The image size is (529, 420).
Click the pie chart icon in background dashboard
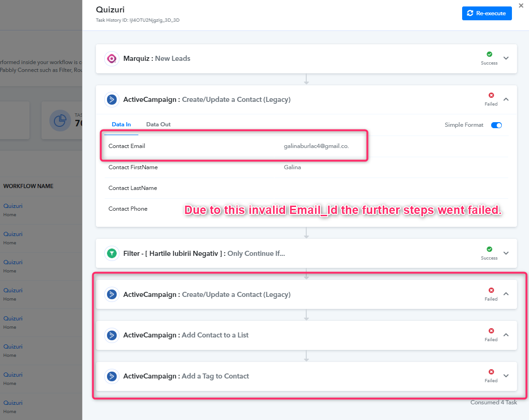coord(60,120)
